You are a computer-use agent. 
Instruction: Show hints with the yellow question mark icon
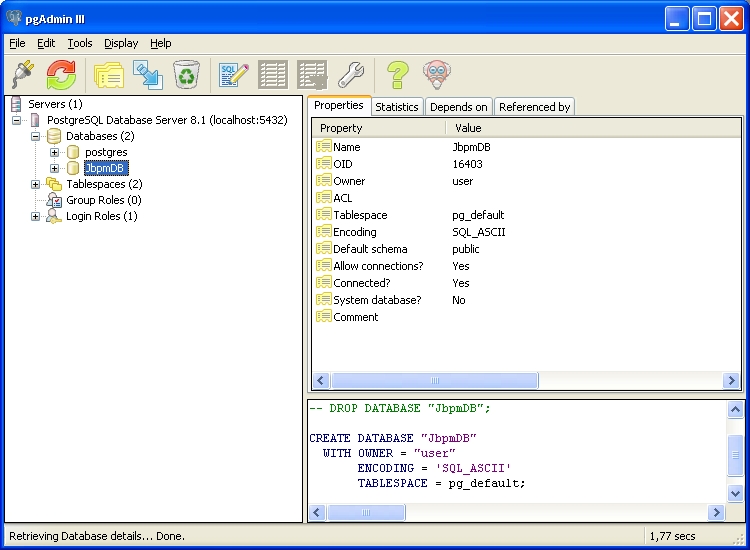click(398, 74)
